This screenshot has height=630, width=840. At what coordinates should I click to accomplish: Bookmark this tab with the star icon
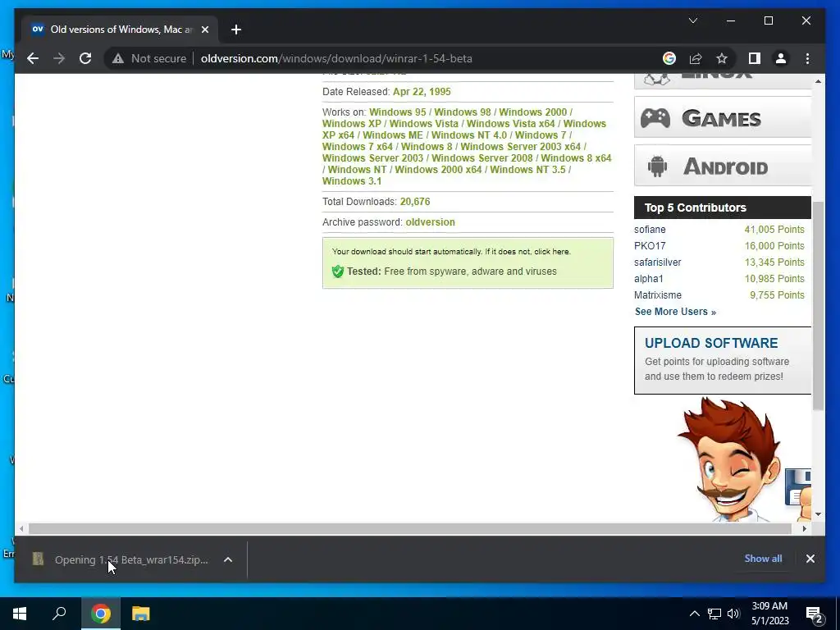coord(722,58)
